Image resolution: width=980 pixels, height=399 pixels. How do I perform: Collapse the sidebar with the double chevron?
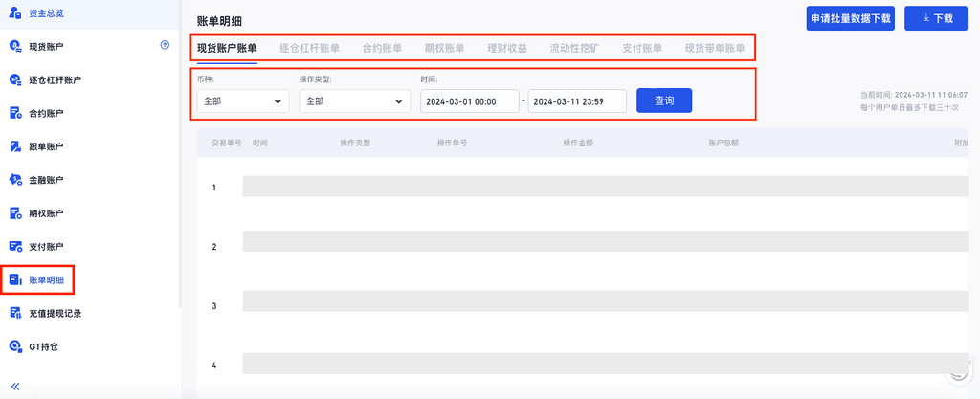coord(15,386)
